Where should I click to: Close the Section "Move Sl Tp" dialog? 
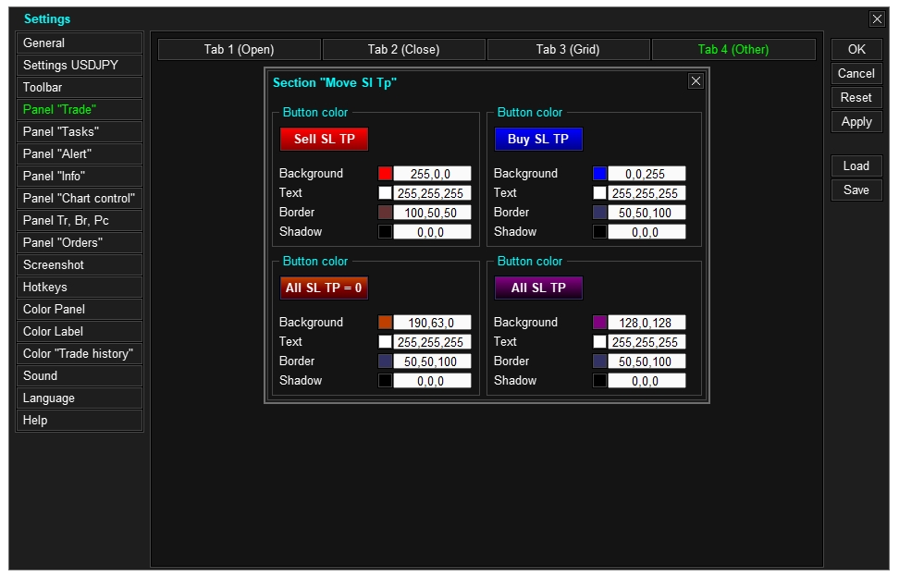(x=696, y=81)
